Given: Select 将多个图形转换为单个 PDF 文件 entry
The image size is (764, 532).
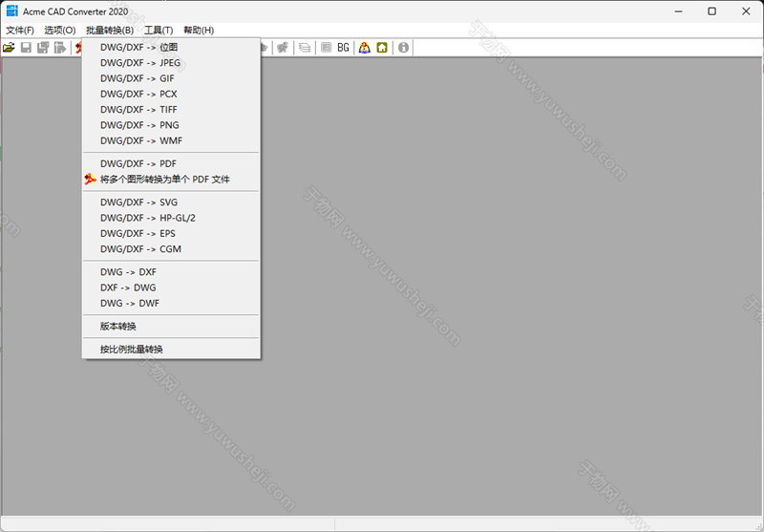Looking at the screenshot, I should (x=164, y=180).
